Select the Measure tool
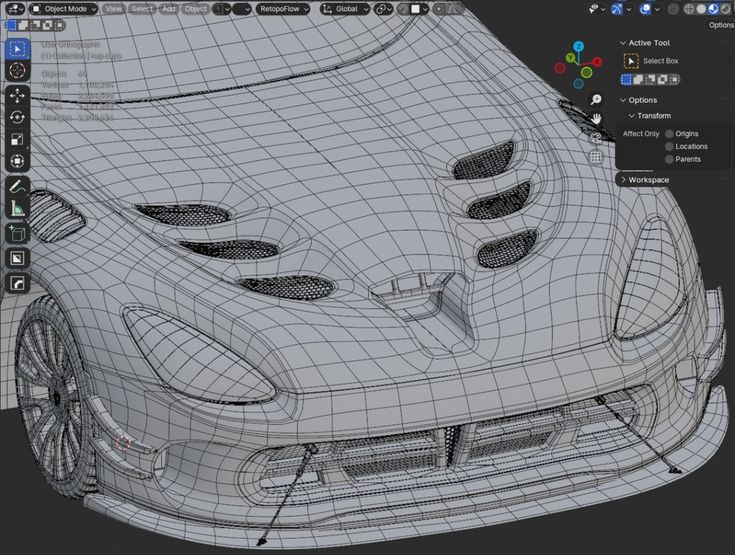Viewport: 735px width, 555px height. click(x=18, y=208)
